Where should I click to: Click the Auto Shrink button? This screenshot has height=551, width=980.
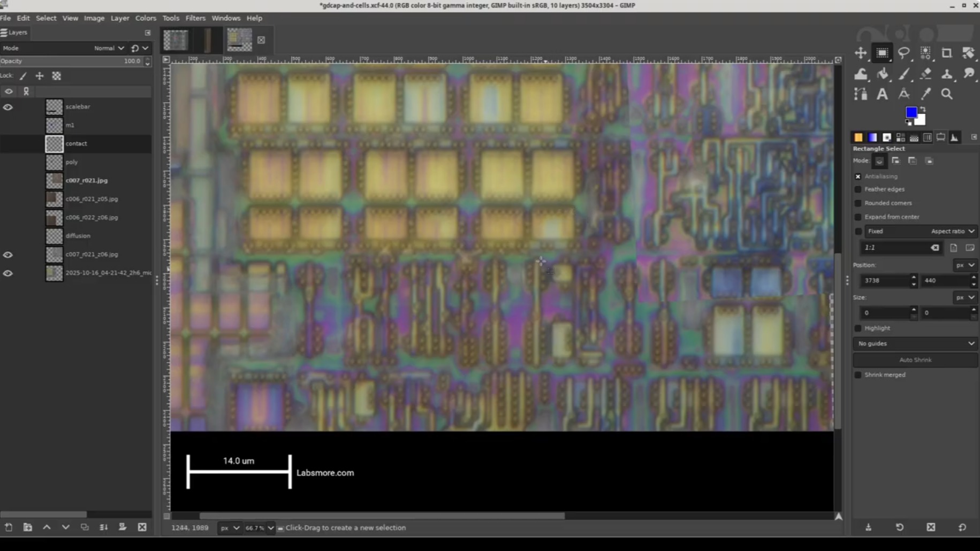click(915, 359)
